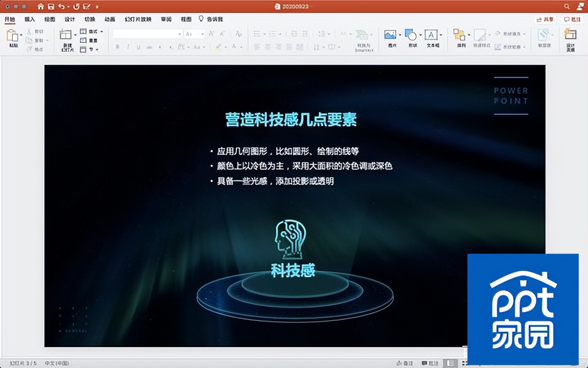Open the customize quick access toolbar dot
The height and width of the screenshot is (368, 588).
click(x=97, y=7)
